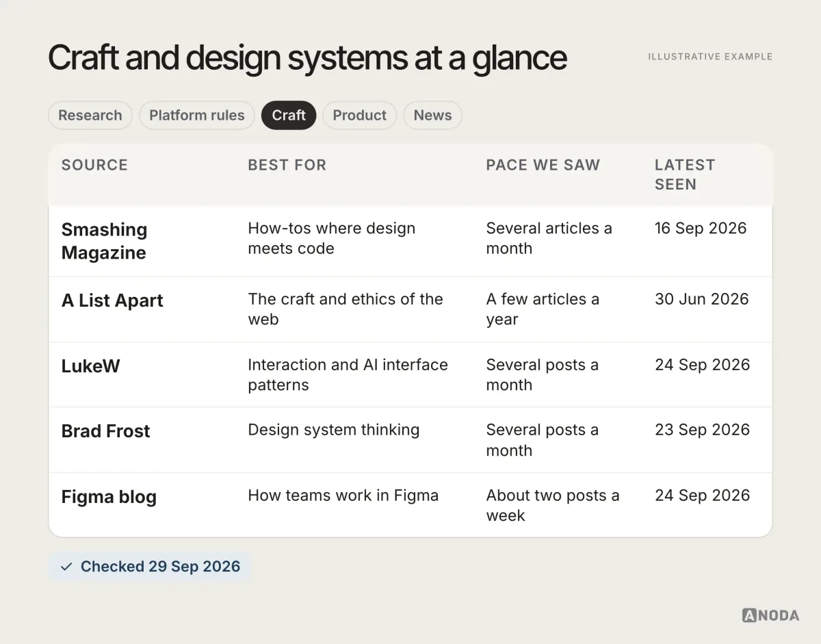Click 'Design system thinking' cell
The height and width of the screenshot is (644, 821).
coord(334,430)
